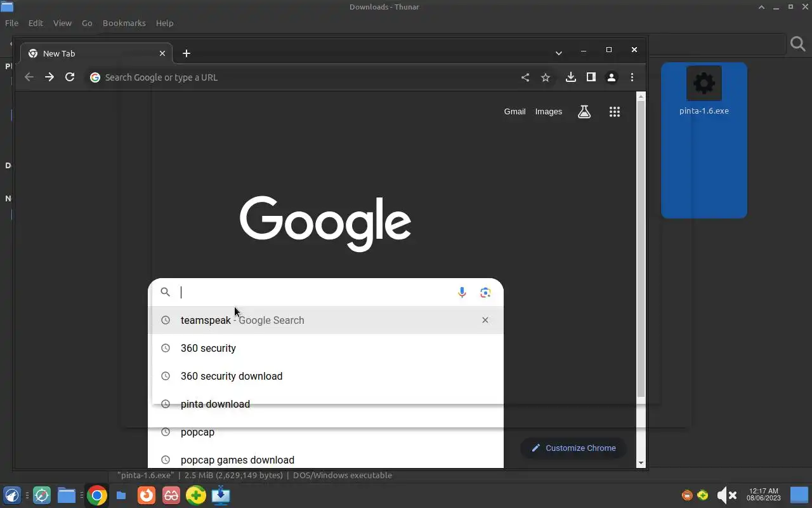The width and height of the screenshot is (812, 508).
Task: Choose 360 security download suggestion
Action: click(325, 376)
